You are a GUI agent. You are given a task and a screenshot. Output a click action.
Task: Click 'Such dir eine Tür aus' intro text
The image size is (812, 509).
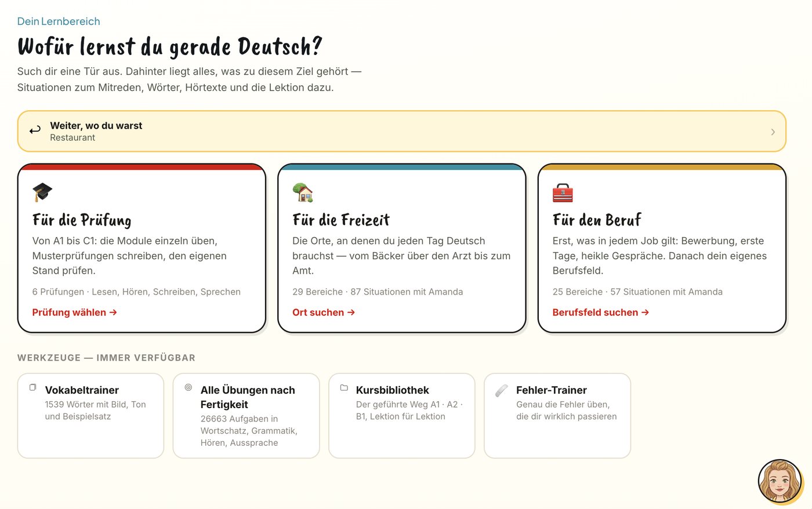click(189, 79)
